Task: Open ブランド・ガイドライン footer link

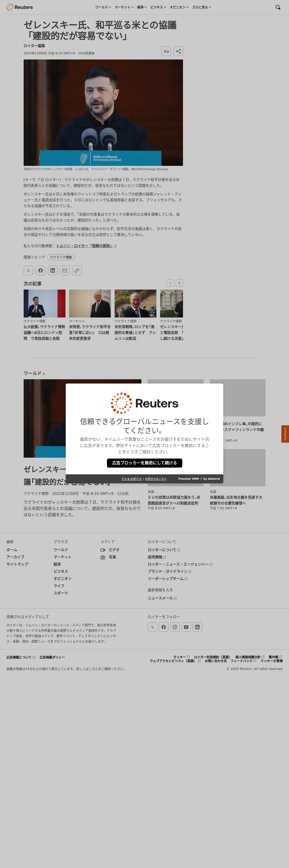Action: 169,571
